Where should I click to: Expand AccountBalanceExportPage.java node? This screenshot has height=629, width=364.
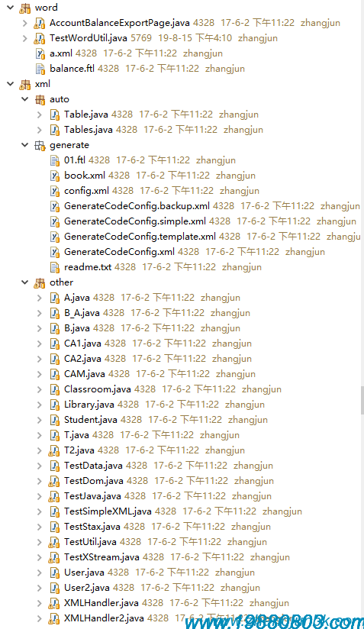pos(25,23)
